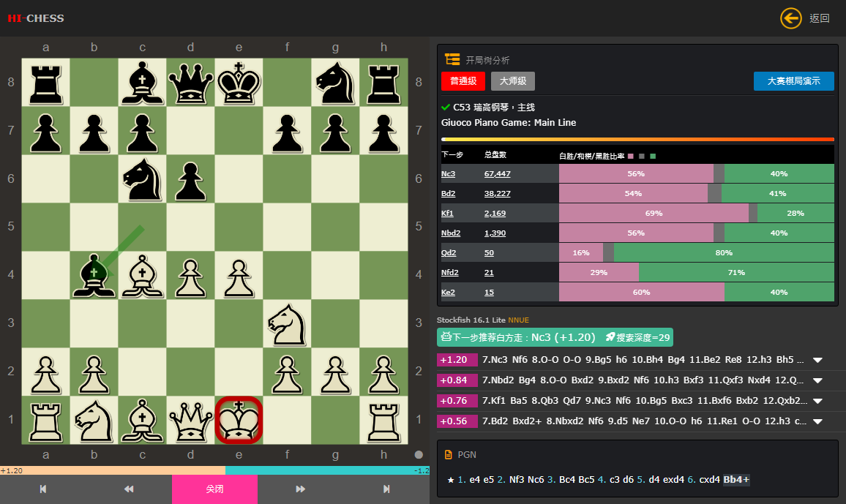Click the 80% black-win bar for Qd2
Image resolution: width=846 pixels, height=504 pixels.
pos(724,253)
